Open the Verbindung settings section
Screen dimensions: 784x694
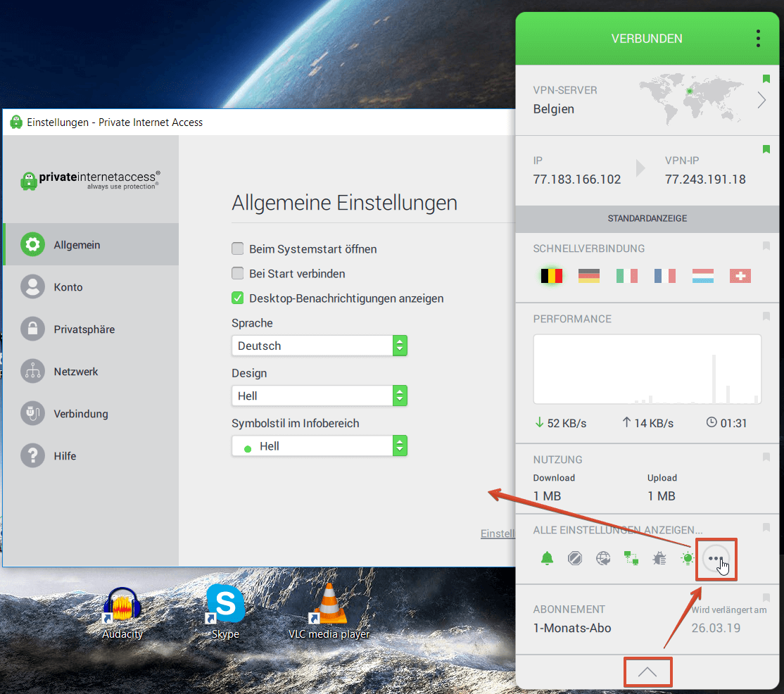tap(91, 413)
